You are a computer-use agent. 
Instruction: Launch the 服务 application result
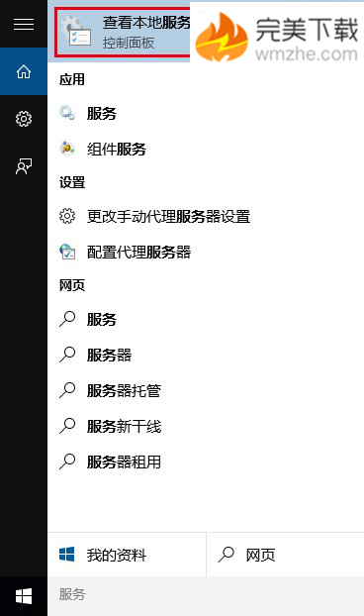[x=206, y=113]
